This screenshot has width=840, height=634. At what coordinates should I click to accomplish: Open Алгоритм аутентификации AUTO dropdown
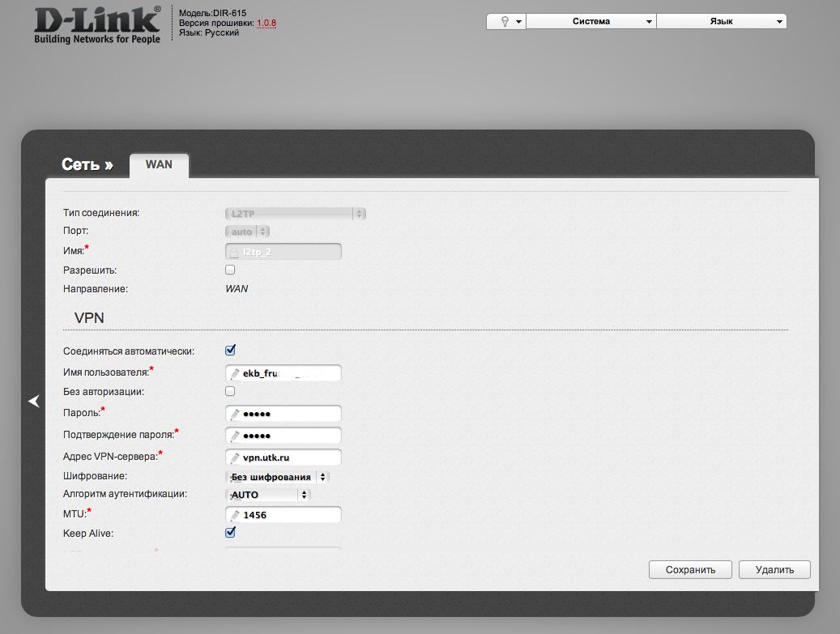pyautogui.click(x=268, y=495)
